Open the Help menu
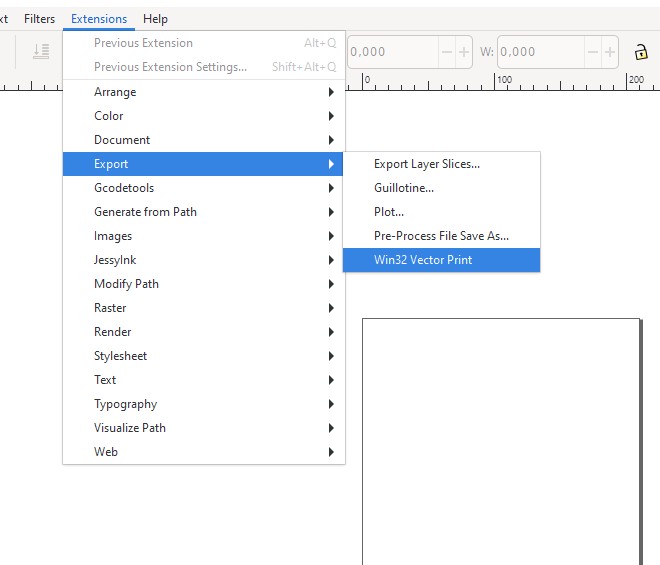 [x=155, y=19]
